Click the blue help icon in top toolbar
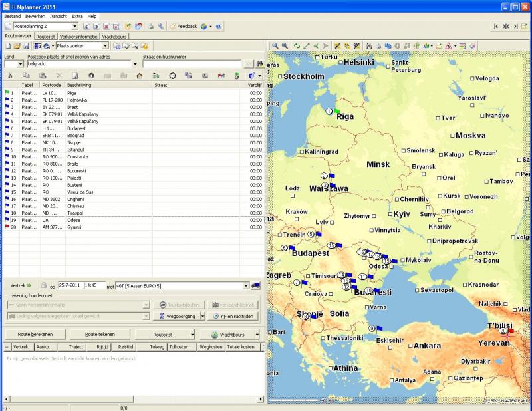The height and width of the screenshot is (411, 532). [x=218, y=26]
